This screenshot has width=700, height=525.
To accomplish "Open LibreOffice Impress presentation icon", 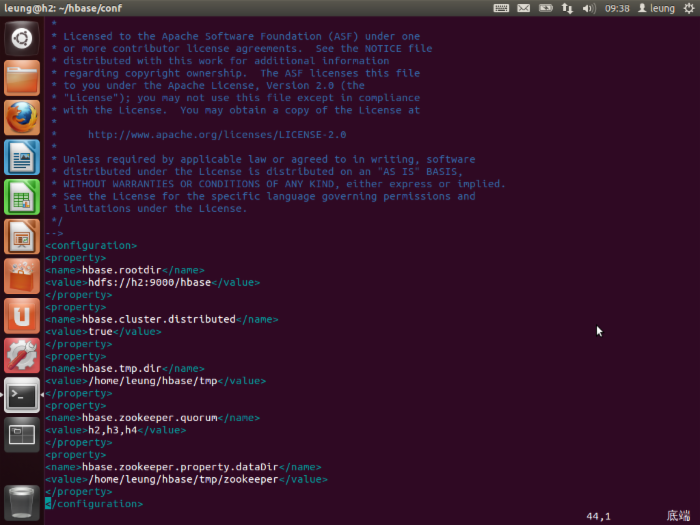I will tap(21, 237).
